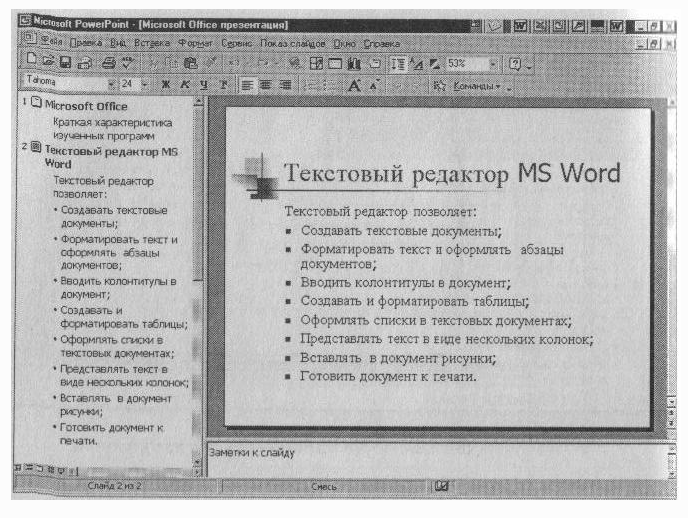The height and width of the screenshot is (518, 688).
Task: Save the presentation with floppy disk icon
Action: [x=65, y=62]
